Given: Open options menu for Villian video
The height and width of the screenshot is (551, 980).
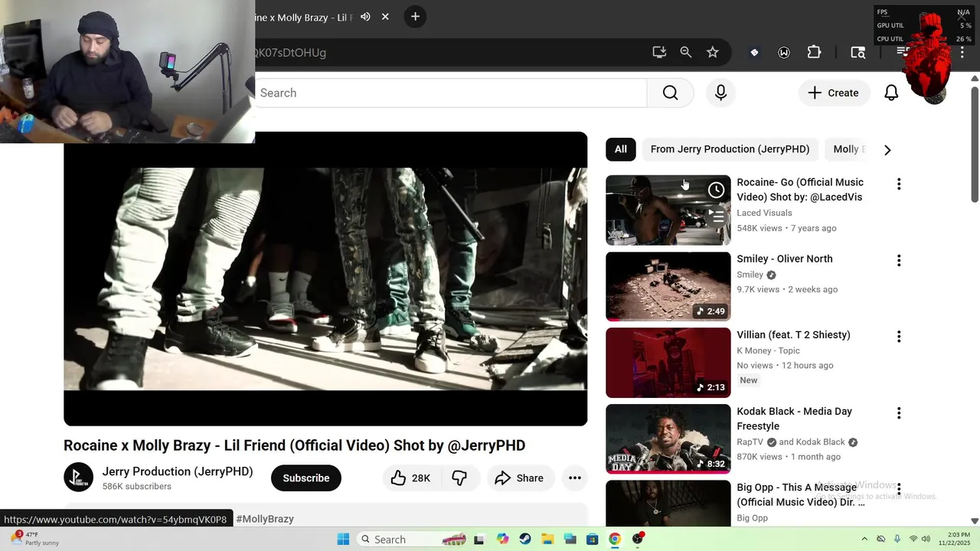Looking at the screenshot, I should tap(899, 336).
